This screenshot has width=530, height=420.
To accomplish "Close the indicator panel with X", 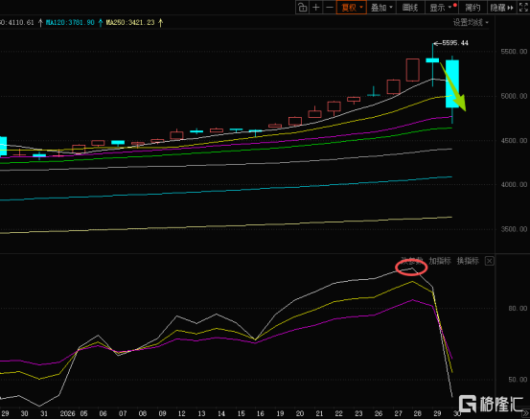I will 489,261.
